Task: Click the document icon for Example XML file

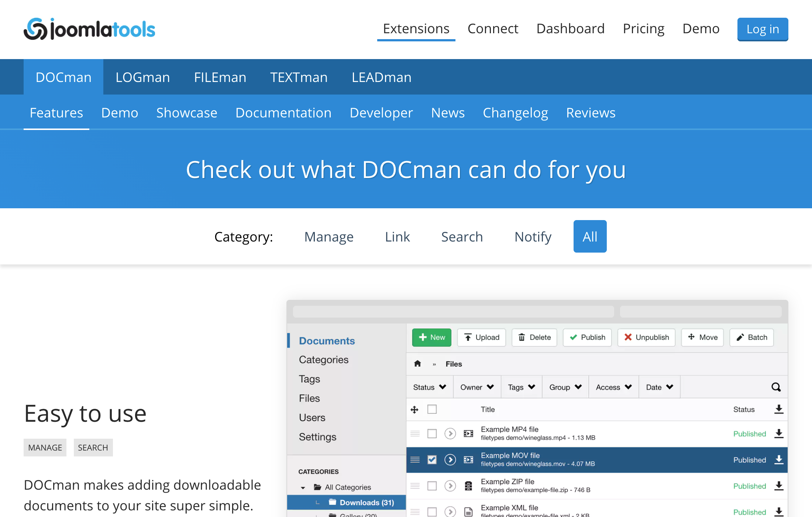Action: click(468, 512)
